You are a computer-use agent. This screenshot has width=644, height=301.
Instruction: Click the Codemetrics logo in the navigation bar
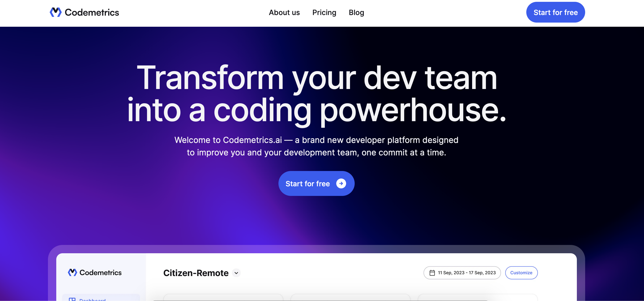coord(84,12)
